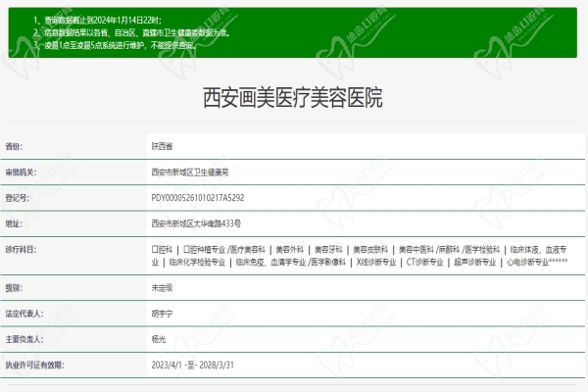Select the level value 未定级
The width and height of the screenshot is (588, 392).
(162, 288)
